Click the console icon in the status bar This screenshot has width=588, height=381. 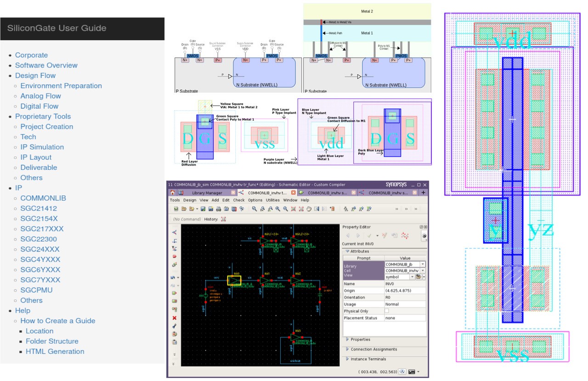(412, 371)
